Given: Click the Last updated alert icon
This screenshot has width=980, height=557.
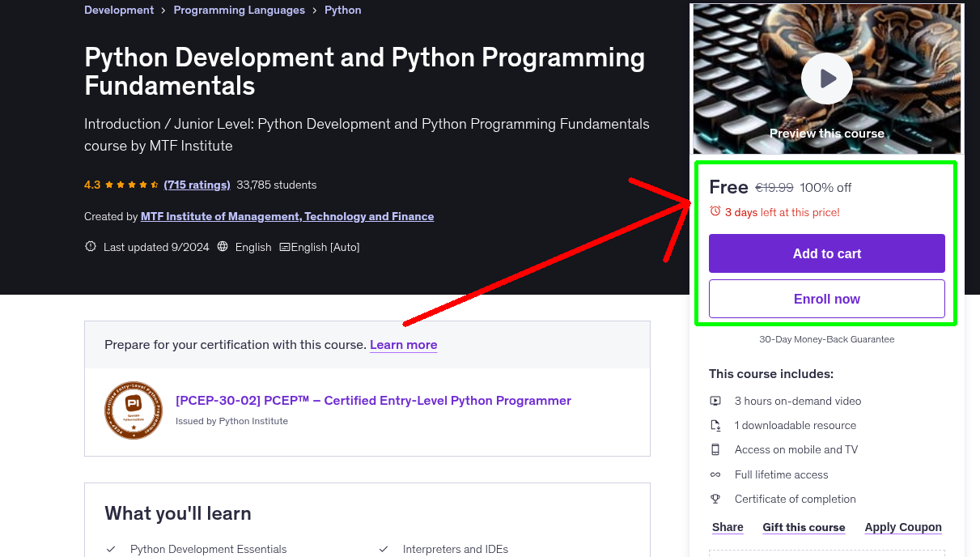Looking at the screenshot, I should click(x=91, y=247).
